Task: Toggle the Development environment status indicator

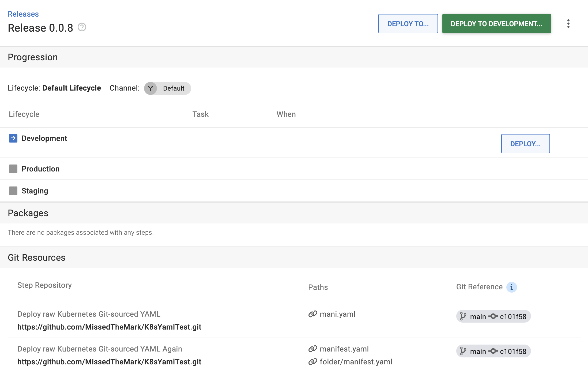Action: 13,138
